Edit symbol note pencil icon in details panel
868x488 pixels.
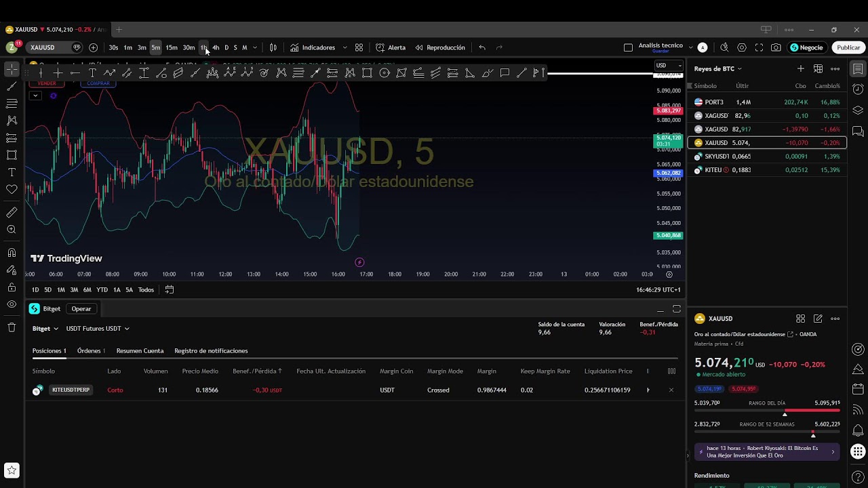coord(818,319)
